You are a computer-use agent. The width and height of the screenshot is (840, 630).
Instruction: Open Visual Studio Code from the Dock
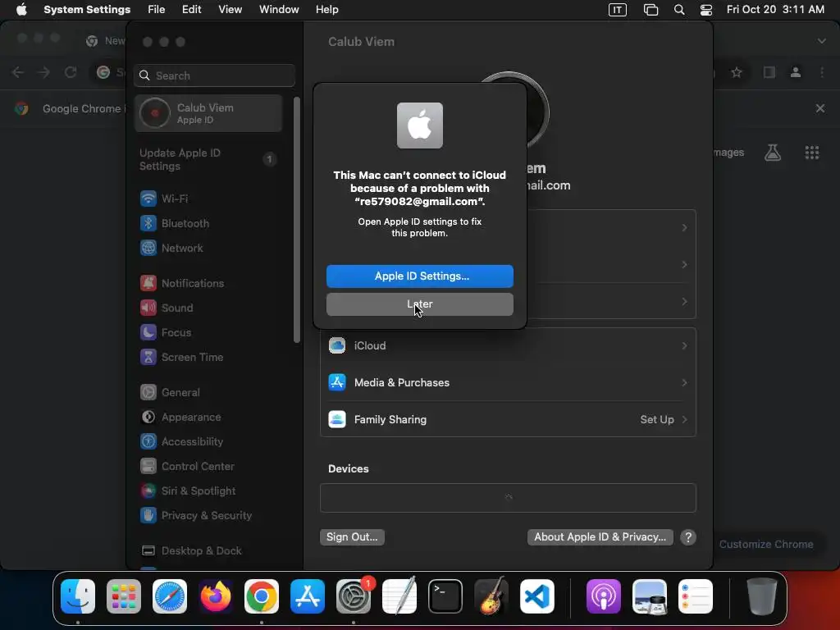536,596
